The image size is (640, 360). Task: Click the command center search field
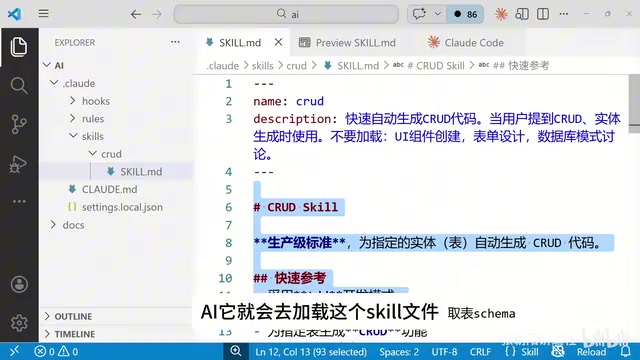tap(286, 14)
